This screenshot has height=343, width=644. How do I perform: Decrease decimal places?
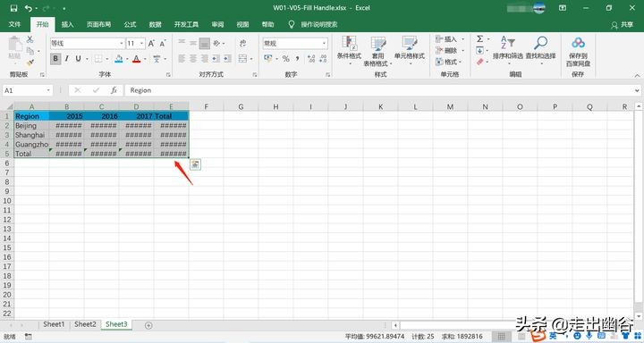tap(323, 59)
